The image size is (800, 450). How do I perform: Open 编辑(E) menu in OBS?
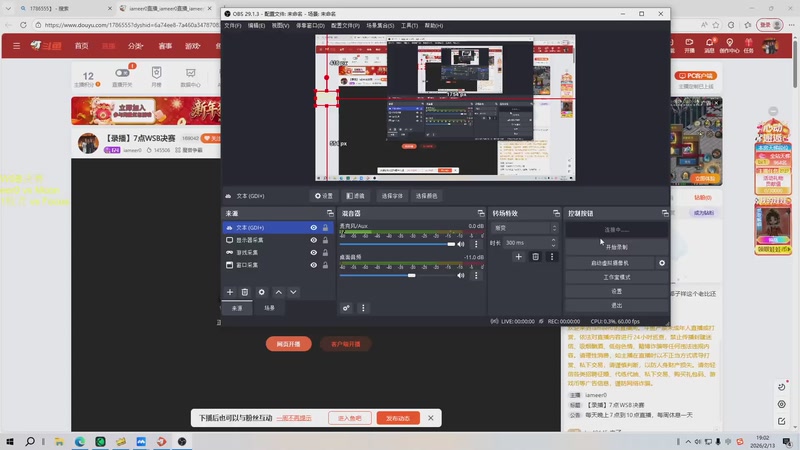(x=256, y=26)
